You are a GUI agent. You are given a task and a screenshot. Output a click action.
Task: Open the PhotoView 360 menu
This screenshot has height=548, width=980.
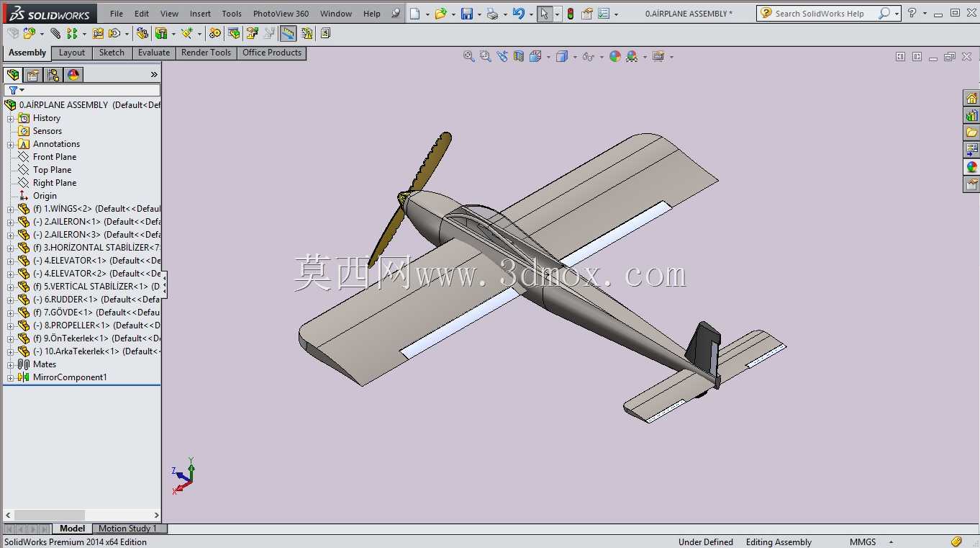click(x=281, y=14)
